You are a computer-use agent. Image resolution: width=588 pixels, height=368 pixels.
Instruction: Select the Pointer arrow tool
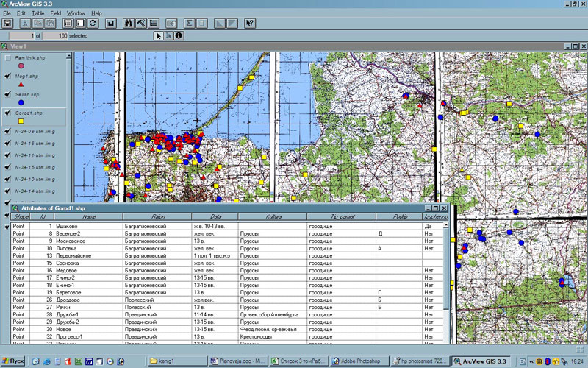(x=158, y=35)
